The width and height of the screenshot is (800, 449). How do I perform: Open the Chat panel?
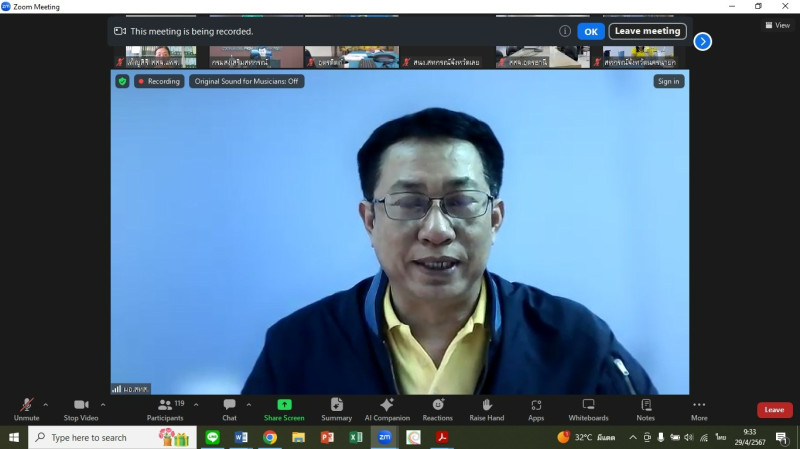click(230, 407)
